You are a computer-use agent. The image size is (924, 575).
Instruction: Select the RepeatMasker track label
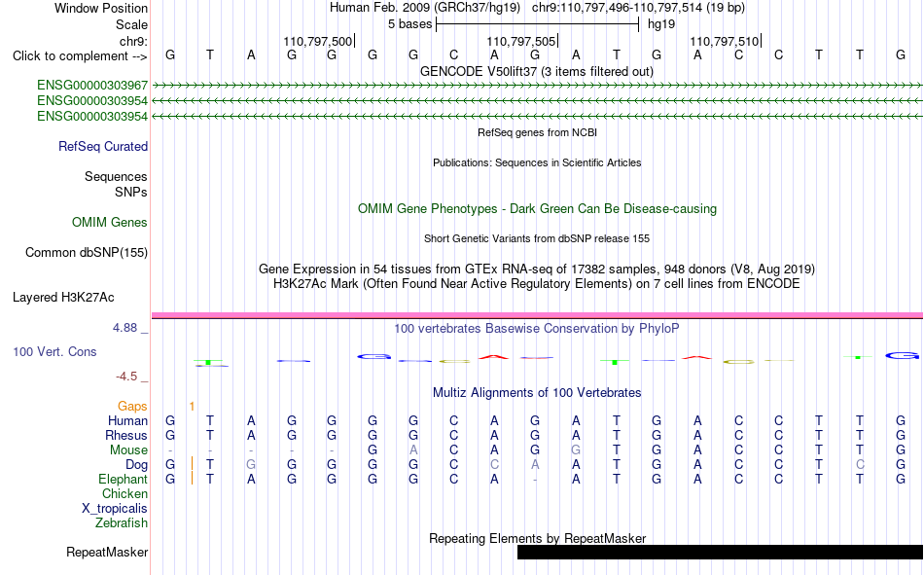[x=107, y=553]
